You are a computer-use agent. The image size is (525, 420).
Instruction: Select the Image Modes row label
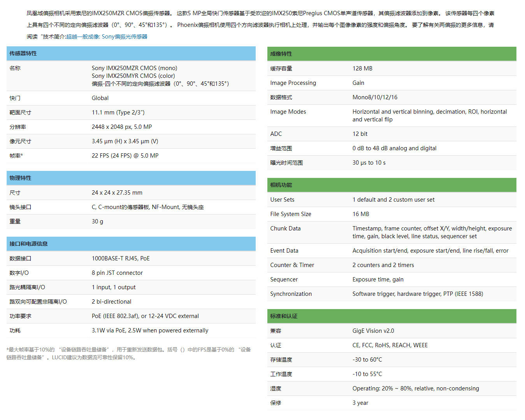[288, 112]
